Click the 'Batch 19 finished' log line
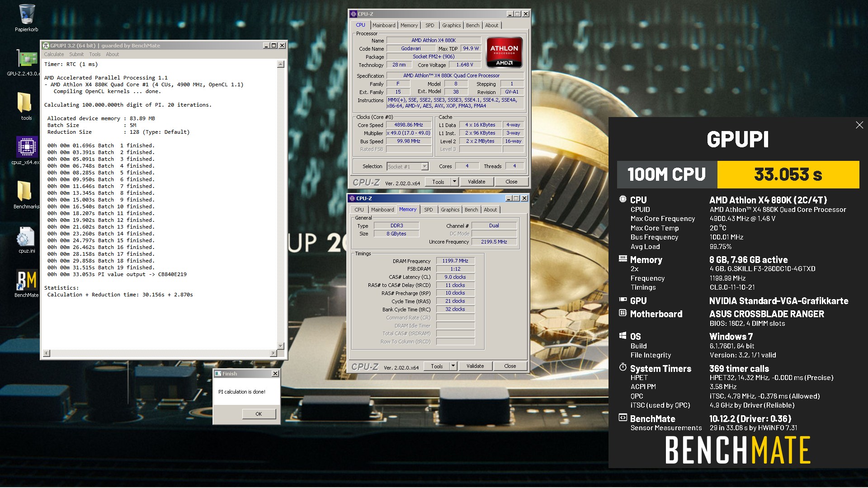Viewport: 868px width, 488px height. [x=101, y=267]
